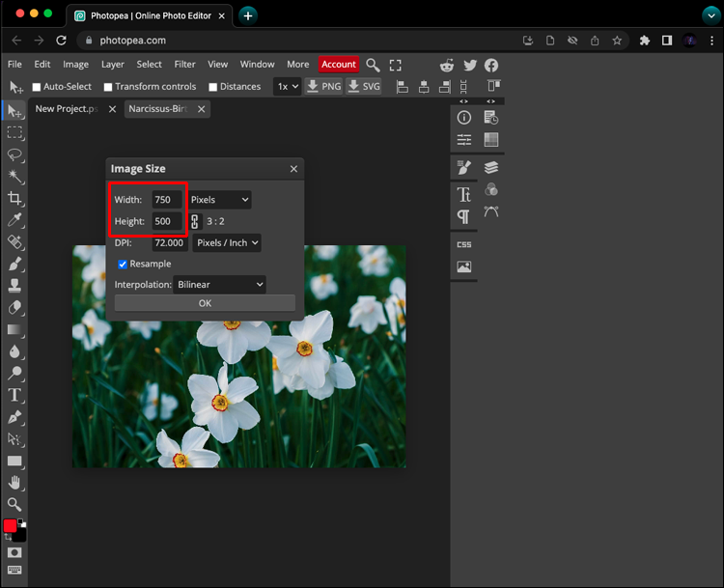Screen dimensions: 724x588
Task: Click the Width input field
Action: (164, 200)
